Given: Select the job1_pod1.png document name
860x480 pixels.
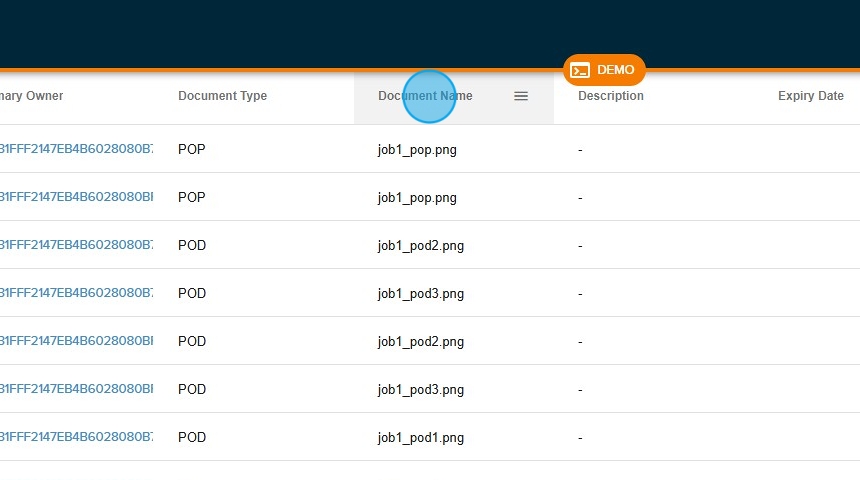Looking at the screenshot, I should click(x=420, y=437).
